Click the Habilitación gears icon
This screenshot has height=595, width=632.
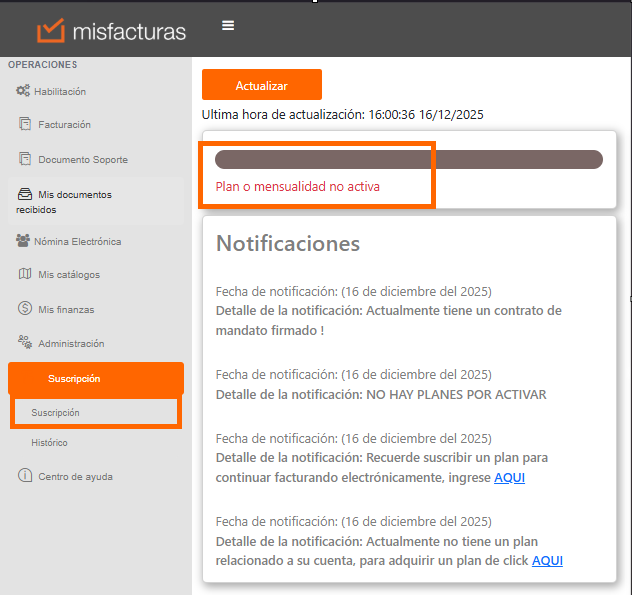(x=23, y=91)
